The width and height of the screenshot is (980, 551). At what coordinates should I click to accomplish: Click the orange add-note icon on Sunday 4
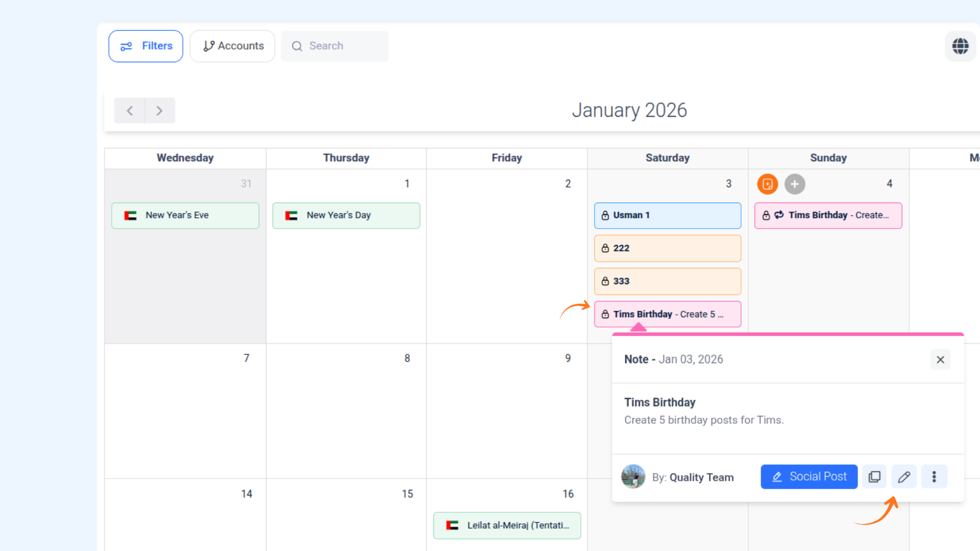[767, 184]
